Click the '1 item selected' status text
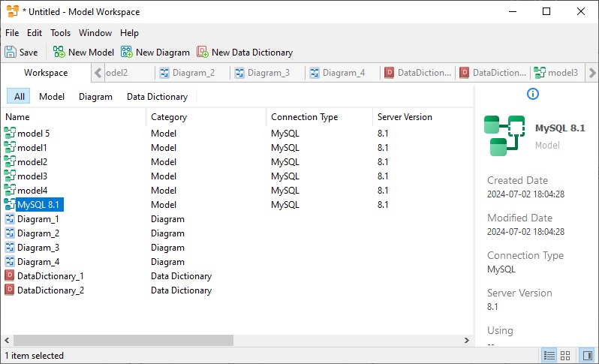 click(x=34, y=356)
